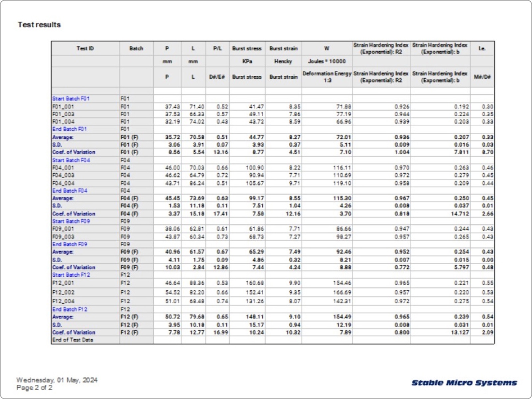Select row 'F09_001' test ID
The height and width of the screenshot is (399, 532).
pos(63,229)
